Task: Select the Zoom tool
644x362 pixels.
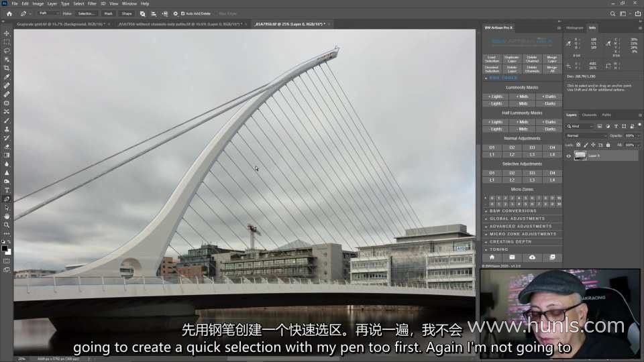Action: pyautogui.click(x=7, y=225)
